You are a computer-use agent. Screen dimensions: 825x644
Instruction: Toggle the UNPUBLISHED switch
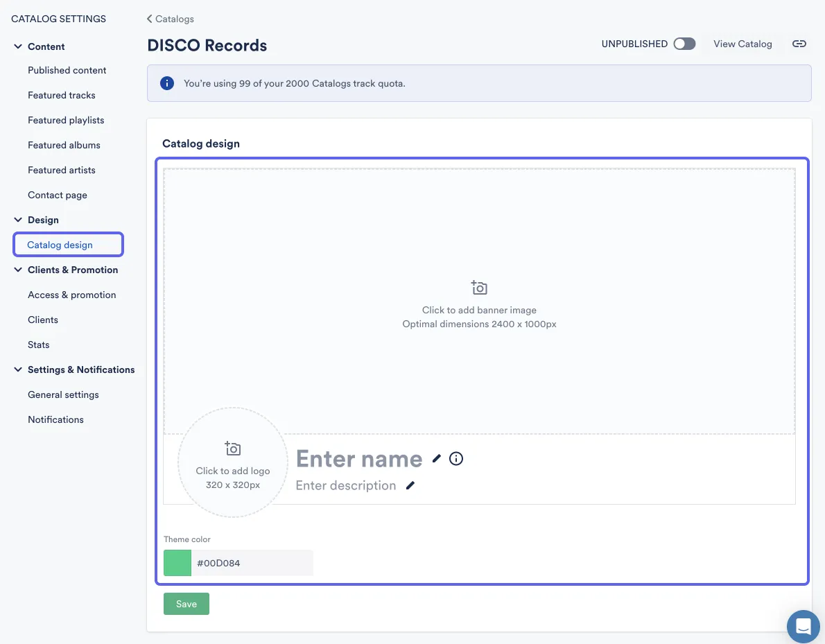[683, 43]
